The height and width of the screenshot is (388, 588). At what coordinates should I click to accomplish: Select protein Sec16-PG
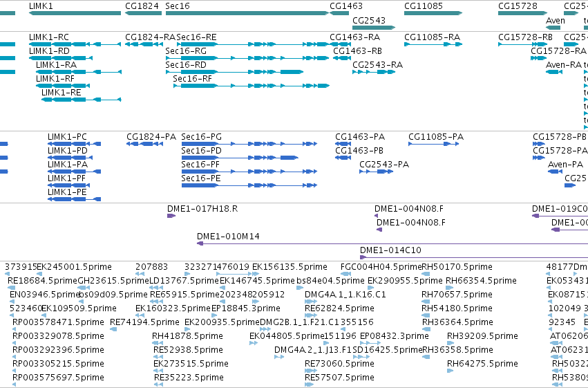pos(201,137)
